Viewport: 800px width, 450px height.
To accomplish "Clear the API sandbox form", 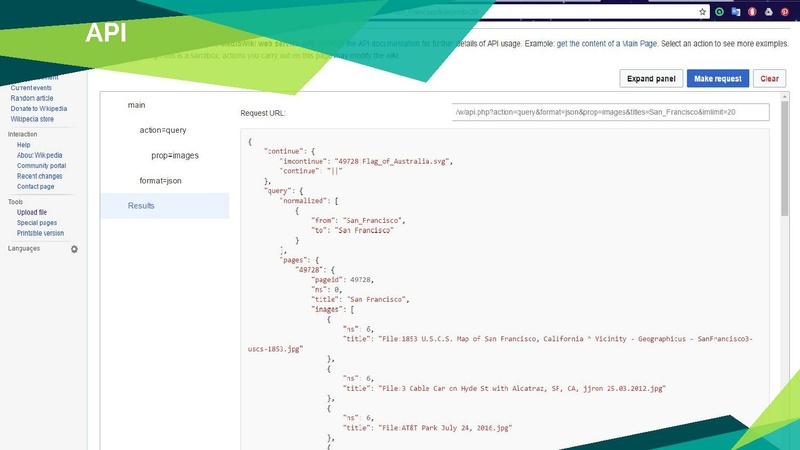I will (769, 78).
